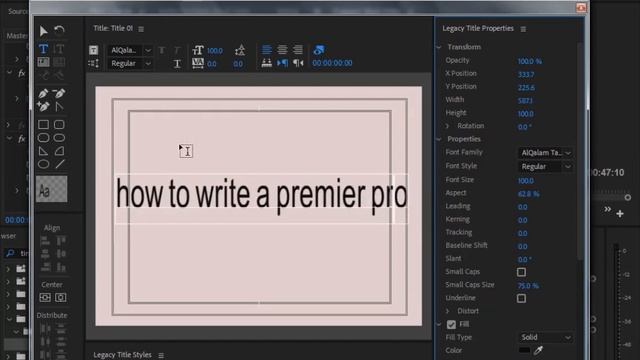Viewport: 640px width, 360px height.
Task: Pick fill color with eyedropper
Action: point(538,350)
